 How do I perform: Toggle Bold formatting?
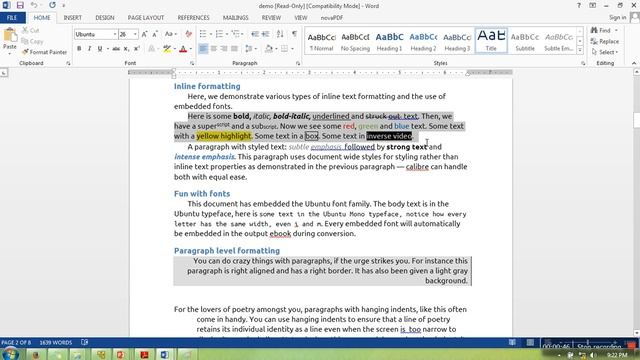pyautogui.click(x=79, y=49)
